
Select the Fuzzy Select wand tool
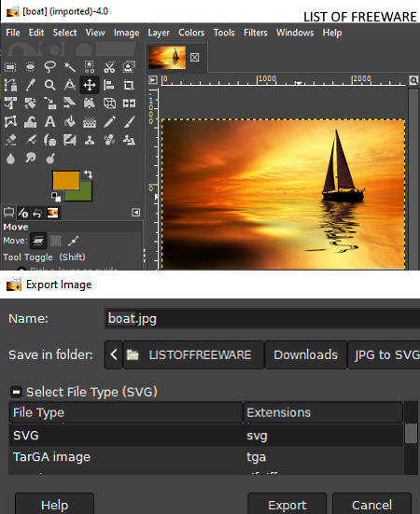pyautogui.click(x=69, y=67)
